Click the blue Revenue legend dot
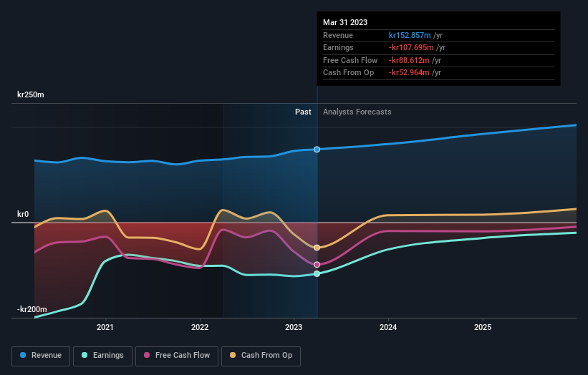 pos(23,355)
